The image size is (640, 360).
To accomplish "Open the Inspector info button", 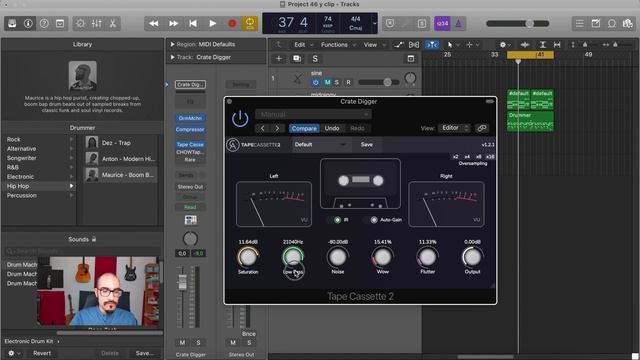I will tap(28, 24).
